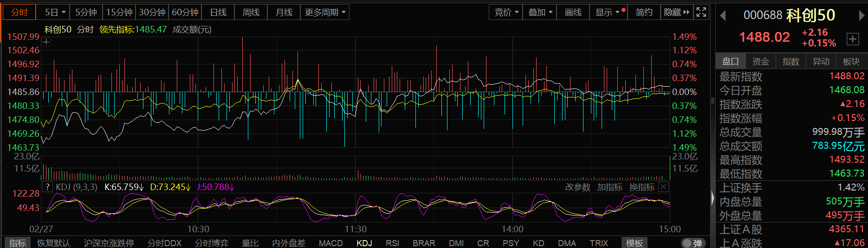Click the 恢复默认 restore default button
The height and width of the screenshot is (248, 868).
[x=54, y=243]
